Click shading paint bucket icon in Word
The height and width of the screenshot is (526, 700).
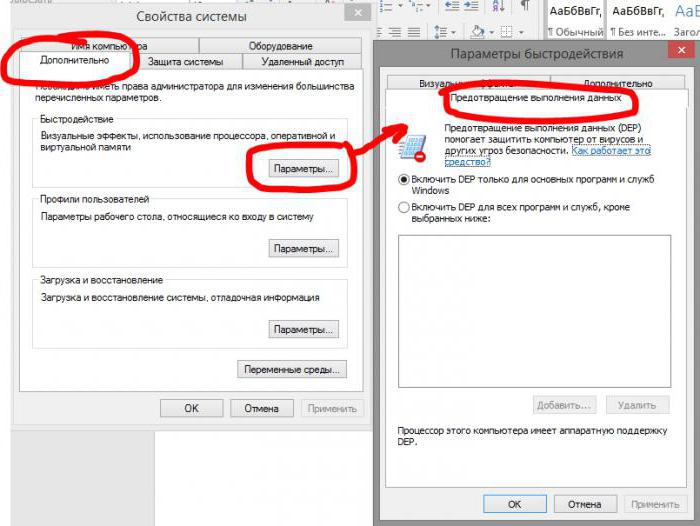pos(478,32)
